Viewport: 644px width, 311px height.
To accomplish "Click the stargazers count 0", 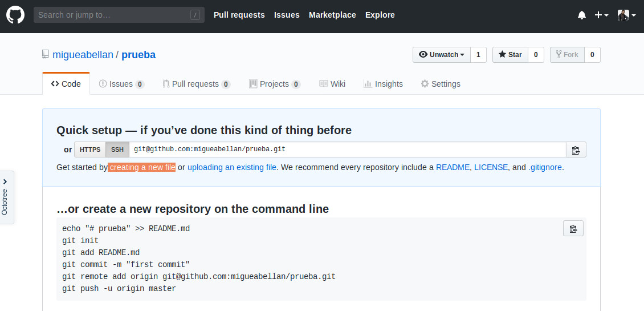I will (x=536, y=55).
